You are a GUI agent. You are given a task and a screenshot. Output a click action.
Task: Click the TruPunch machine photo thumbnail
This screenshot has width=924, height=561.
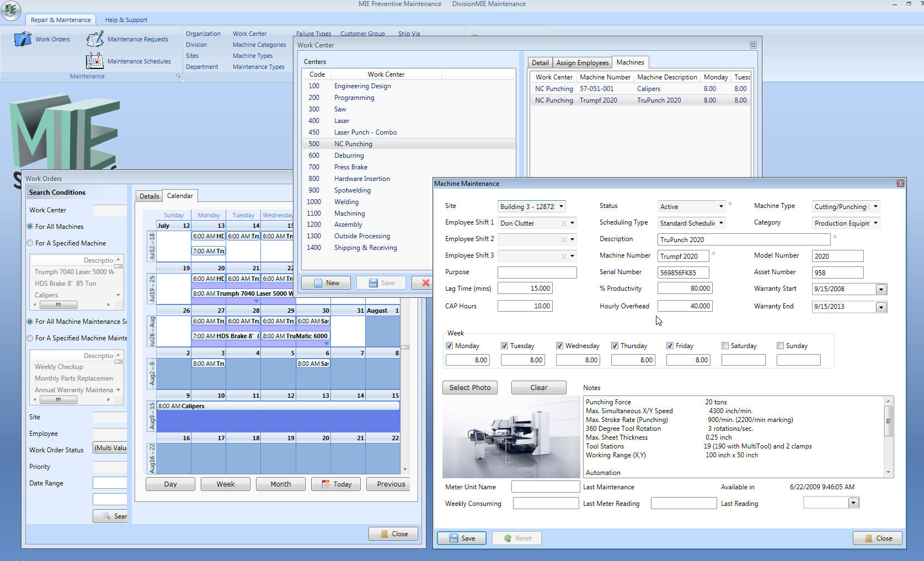pos(511,437)
